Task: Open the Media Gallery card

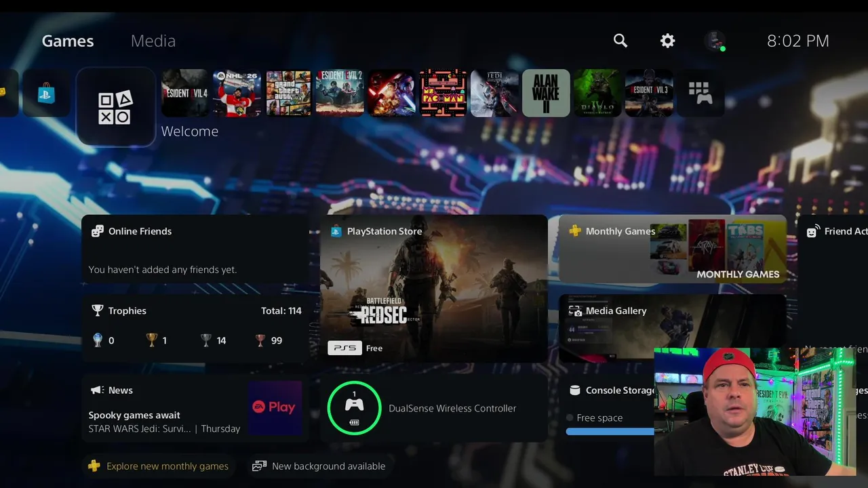Action: pos(672,328)
